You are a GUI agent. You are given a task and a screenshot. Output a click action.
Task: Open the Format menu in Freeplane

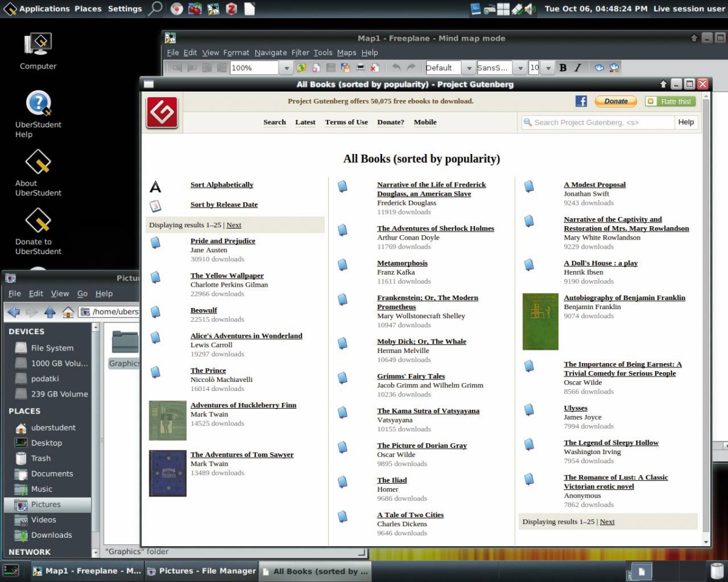click(236, 53)
